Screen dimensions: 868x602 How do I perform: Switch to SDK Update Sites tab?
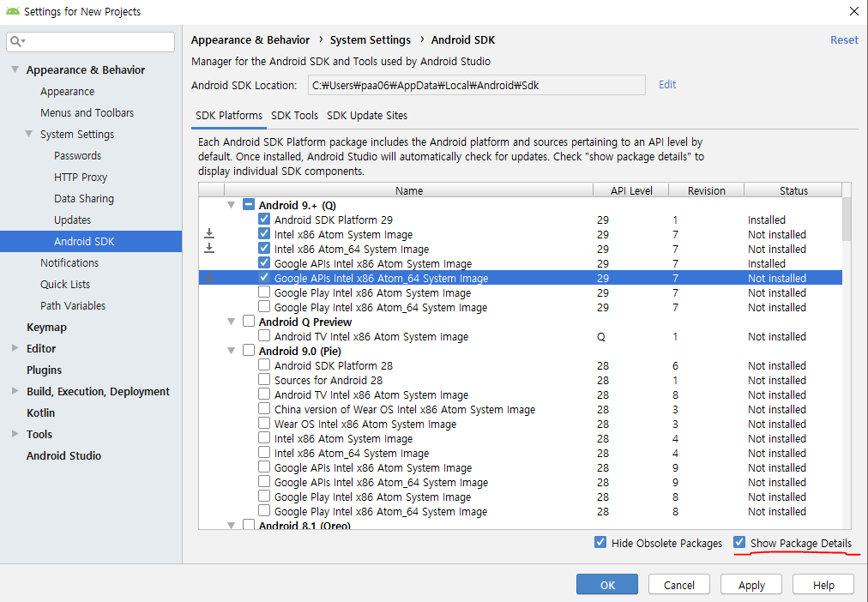367,116
